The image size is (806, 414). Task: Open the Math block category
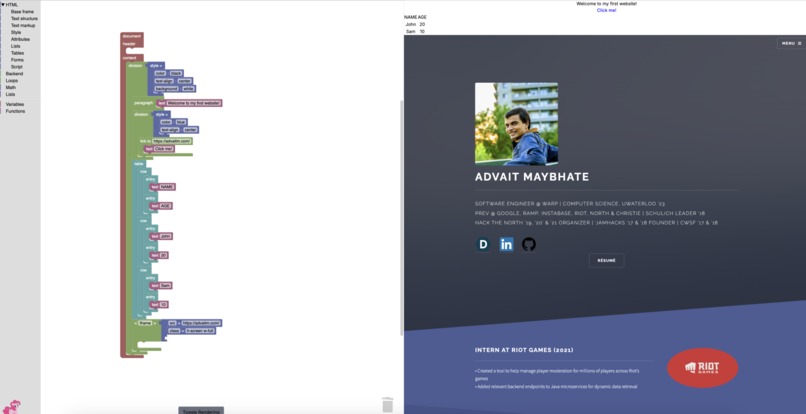tap(10, 87)
